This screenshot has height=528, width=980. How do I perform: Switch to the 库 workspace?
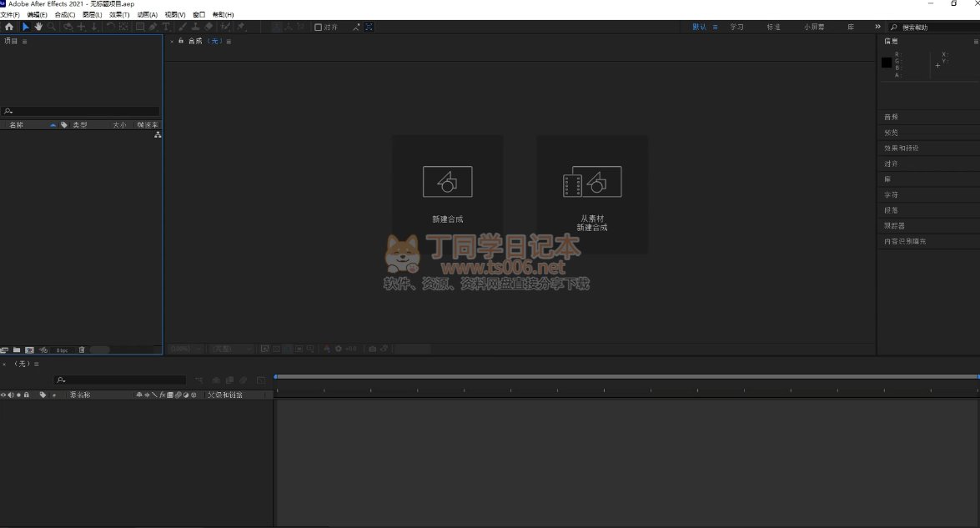coord(851,27)
